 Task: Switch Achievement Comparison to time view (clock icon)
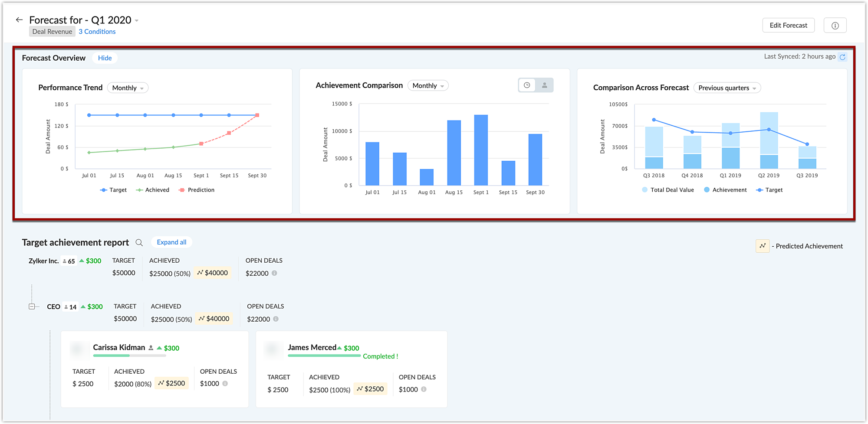[x=527, y=85]
